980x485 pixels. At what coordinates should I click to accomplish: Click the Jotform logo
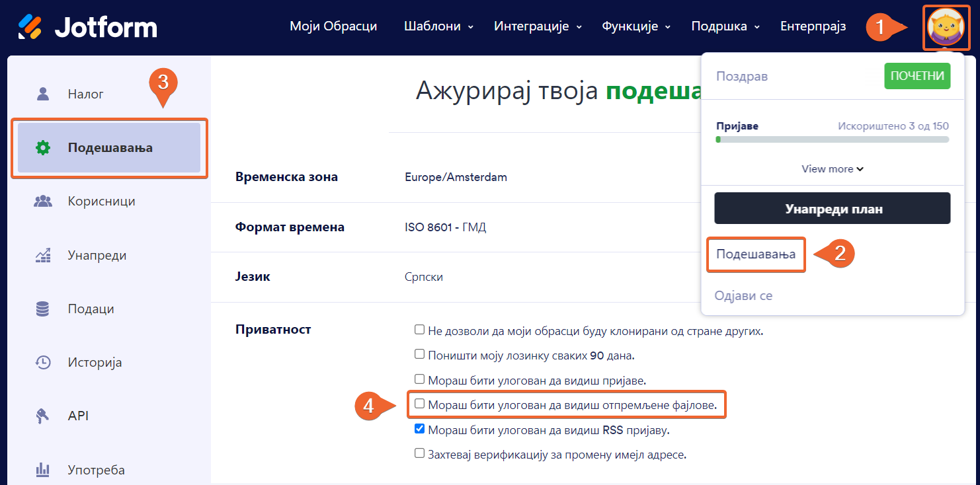[87, 26]
